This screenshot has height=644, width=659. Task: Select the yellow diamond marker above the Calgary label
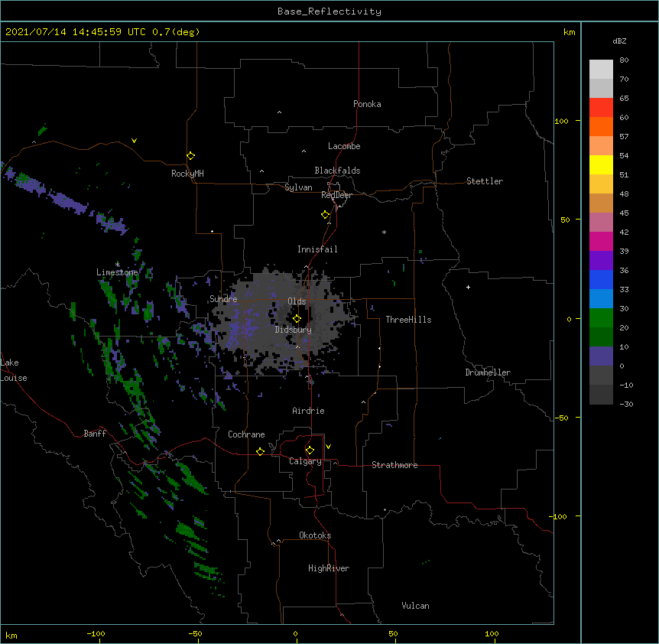310,450
